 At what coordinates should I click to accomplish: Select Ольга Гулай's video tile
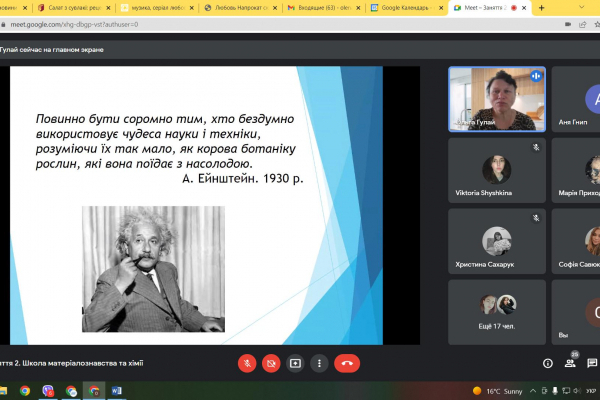497,99
